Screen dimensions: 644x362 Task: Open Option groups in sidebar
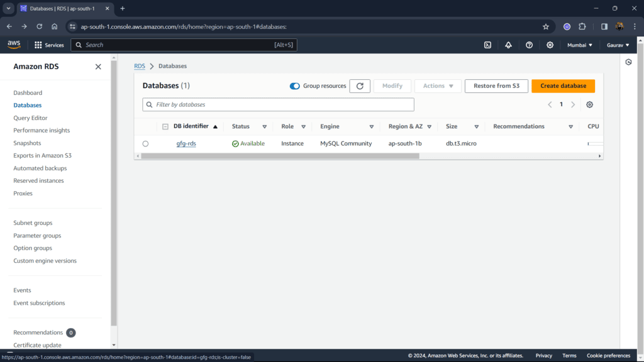tap(33, 248)
